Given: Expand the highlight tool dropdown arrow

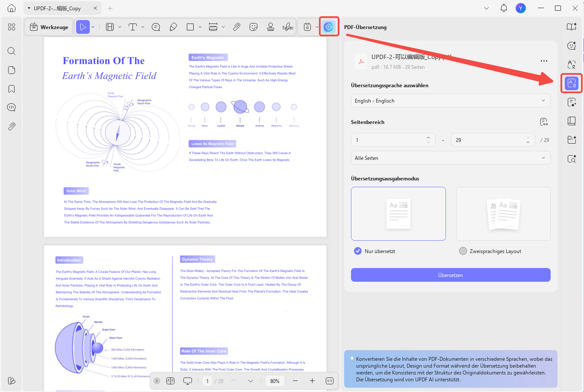Looking at the screenshot, I should pos(120,27).
